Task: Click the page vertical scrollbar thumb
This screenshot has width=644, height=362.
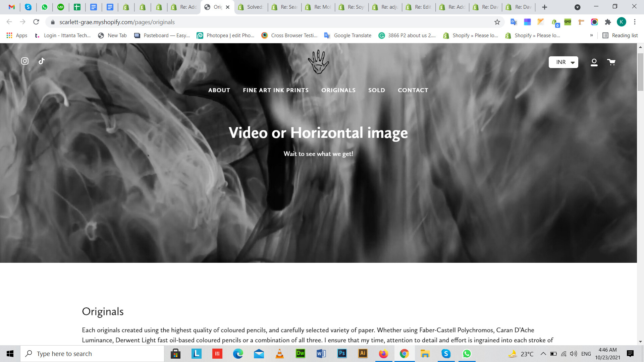Action: pos(640,72)
